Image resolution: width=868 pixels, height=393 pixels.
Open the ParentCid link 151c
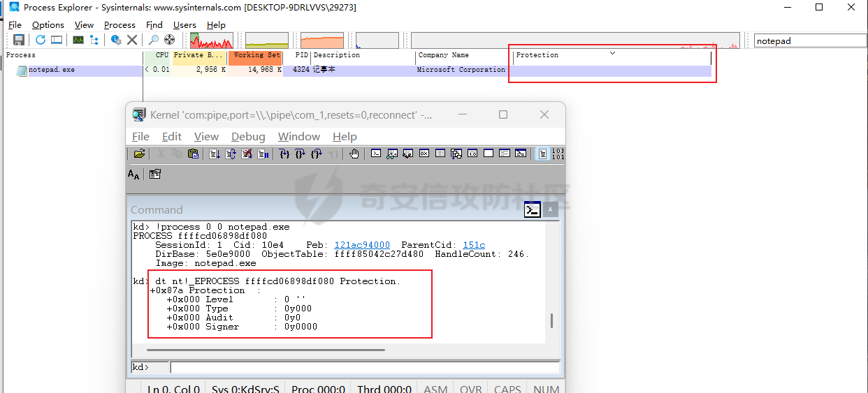(474, 245)
